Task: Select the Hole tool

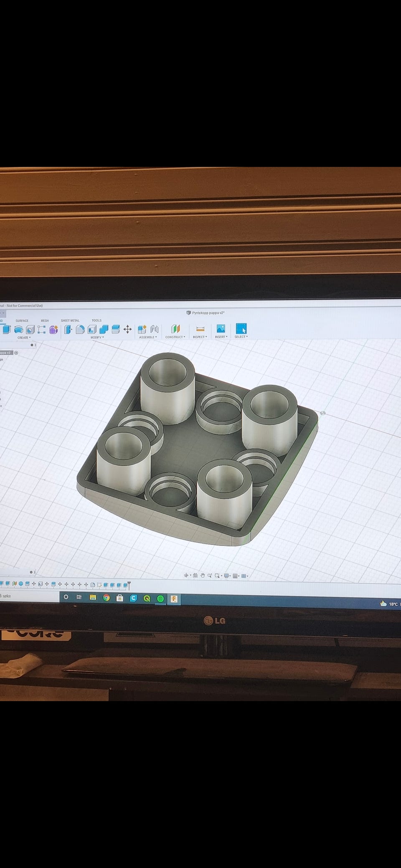Action: click(30, 329)
